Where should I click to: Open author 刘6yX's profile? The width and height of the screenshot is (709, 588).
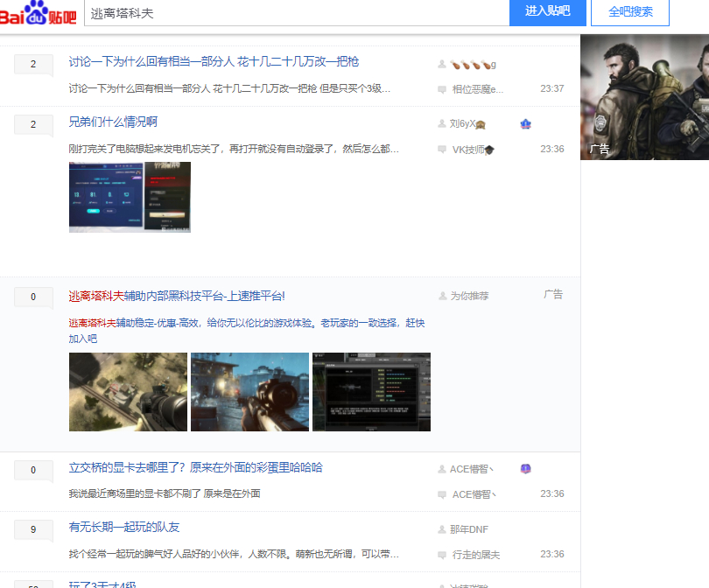(467, 124)
